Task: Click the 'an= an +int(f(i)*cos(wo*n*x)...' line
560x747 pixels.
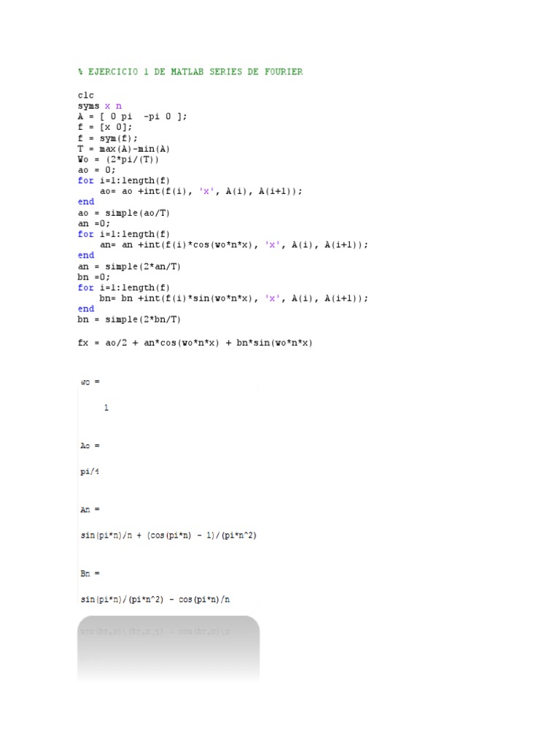Action: point(234,245)
